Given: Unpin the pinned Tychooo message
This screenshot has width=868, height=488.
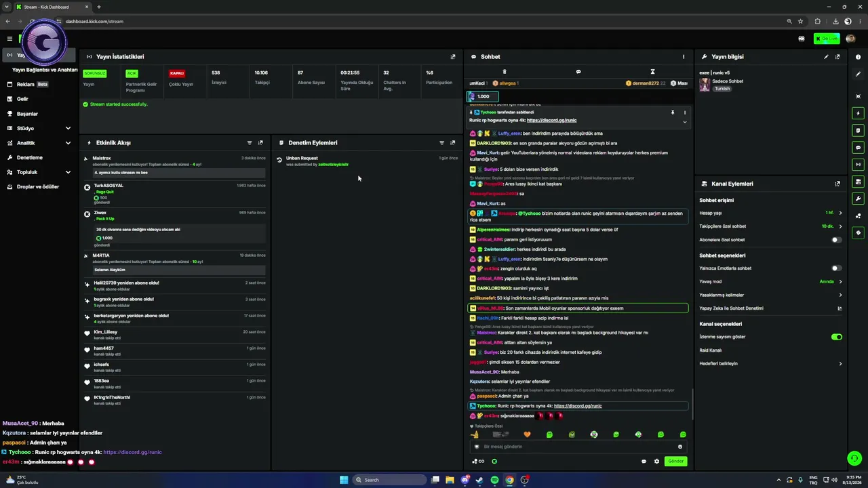Looking at the screenshot, I should pyautogui.click(x=673, y=113).
